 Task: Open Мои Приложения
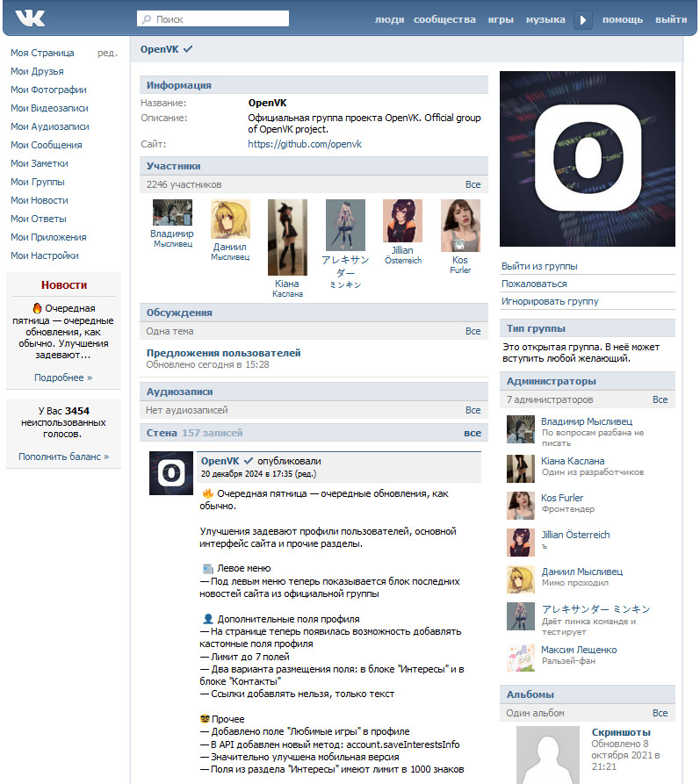click(48, 238)
